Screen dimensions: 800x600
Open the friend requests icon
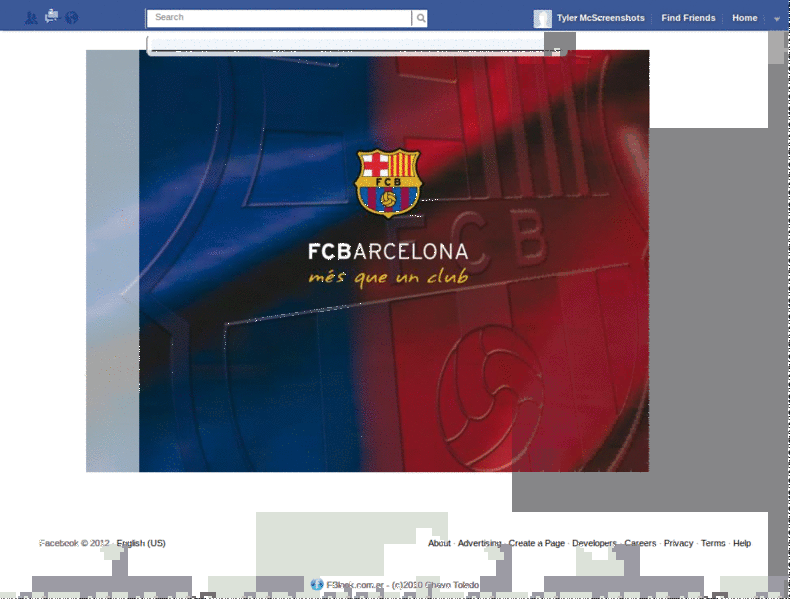point(31,18)
